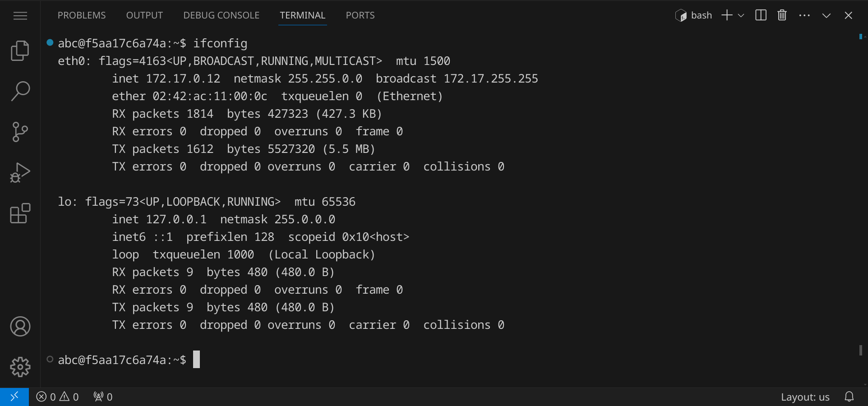Open Run and Debug view
Screen dimensions: 868x406
20,173
